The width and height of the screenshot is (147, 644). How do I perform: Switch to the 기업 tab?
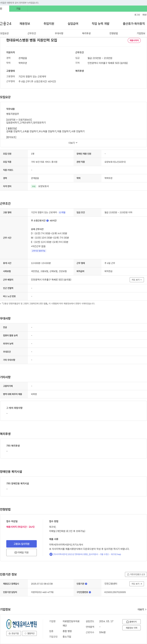18,8
